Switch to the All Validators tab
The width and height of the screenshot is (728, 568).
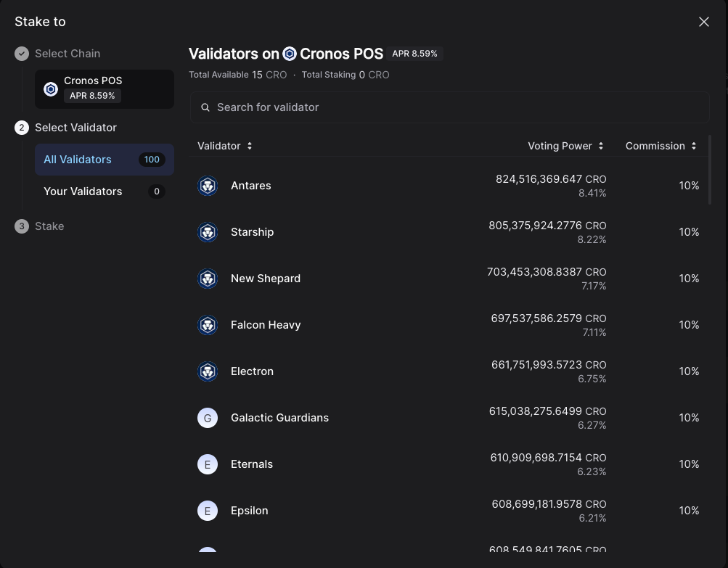104,160
